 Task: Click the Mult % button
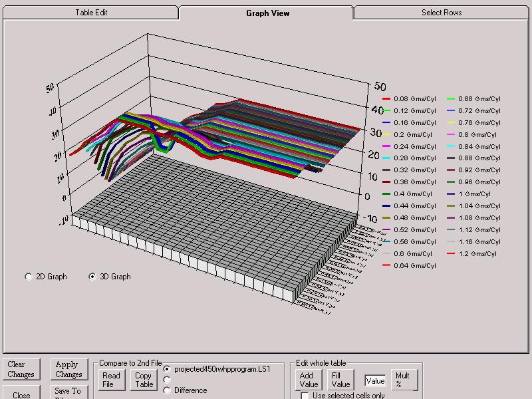pos(404,380)
